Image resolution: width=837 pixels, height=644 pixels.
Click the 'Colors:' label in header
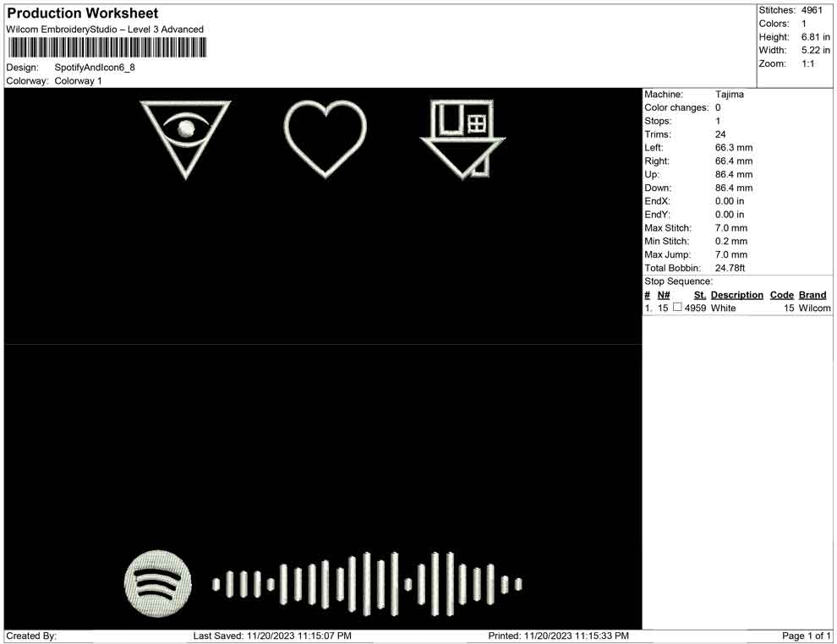774,24
